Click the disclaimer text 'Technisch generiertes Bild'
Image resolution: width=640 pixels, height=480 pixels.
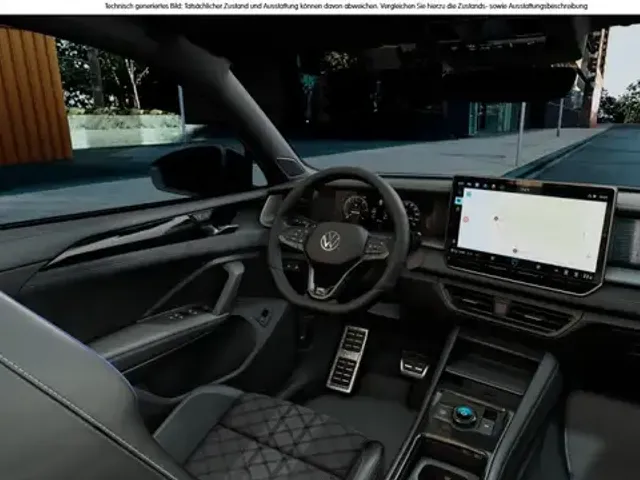click(141, 6)
